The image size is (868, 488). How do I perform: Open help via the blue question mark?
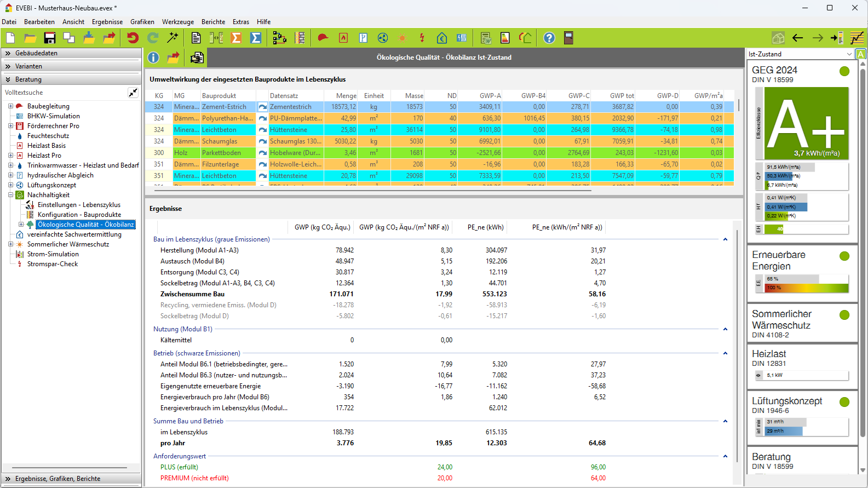(x=549, y=38)
